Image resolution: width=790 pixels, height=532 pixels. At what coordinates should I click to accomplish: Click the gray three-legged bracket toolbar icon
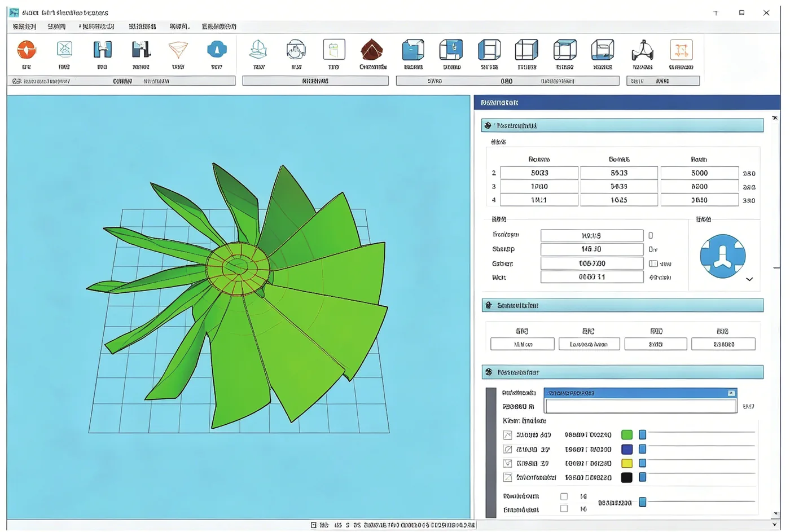643,50
